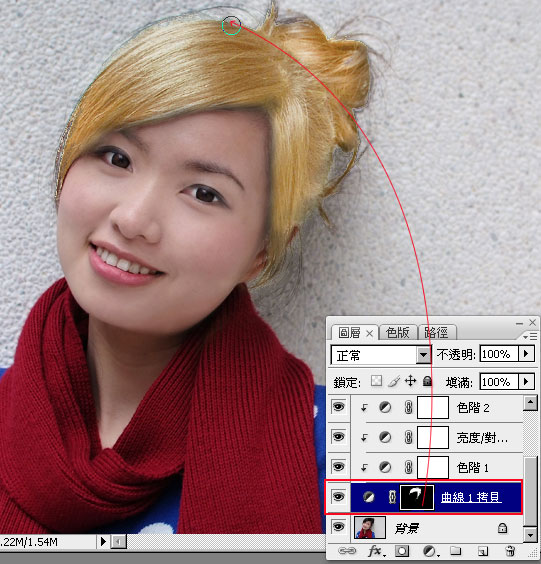Lock all padlock icon beside 鎖定
This screenshot has width=541, height=564.
pyautogui.click(x=427, y=381)
